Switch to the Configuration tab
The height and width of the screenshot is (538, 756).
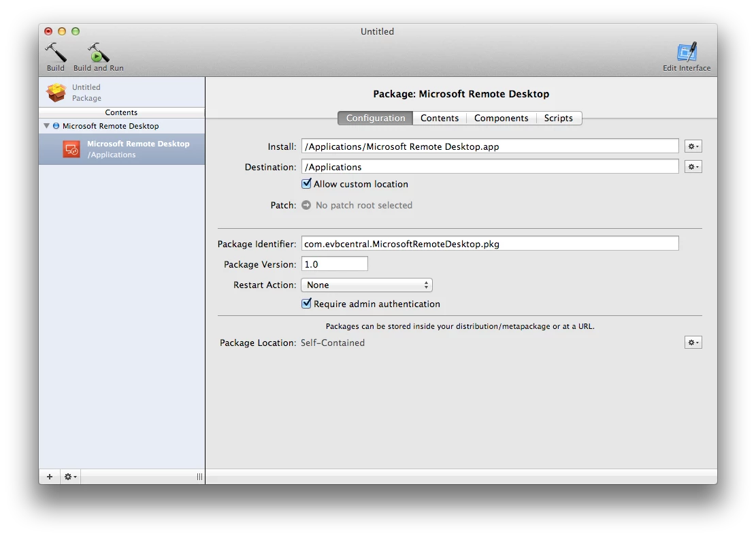tap(375, 118)
